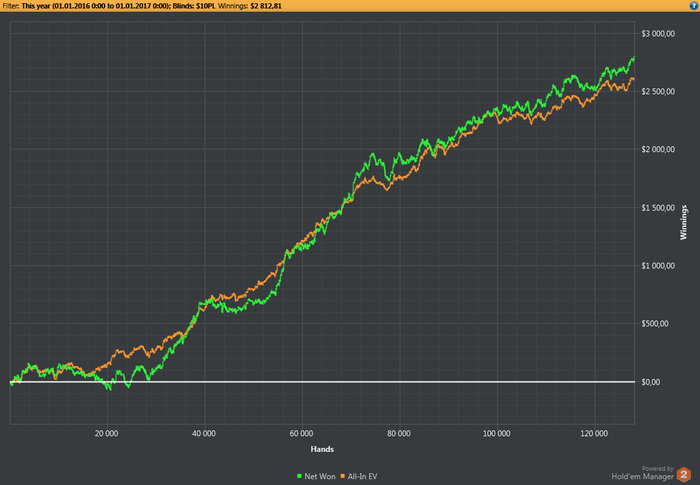700x485 pixels.
Task: Click the $0,00 y-axis label
Action: tap(650, 382)
